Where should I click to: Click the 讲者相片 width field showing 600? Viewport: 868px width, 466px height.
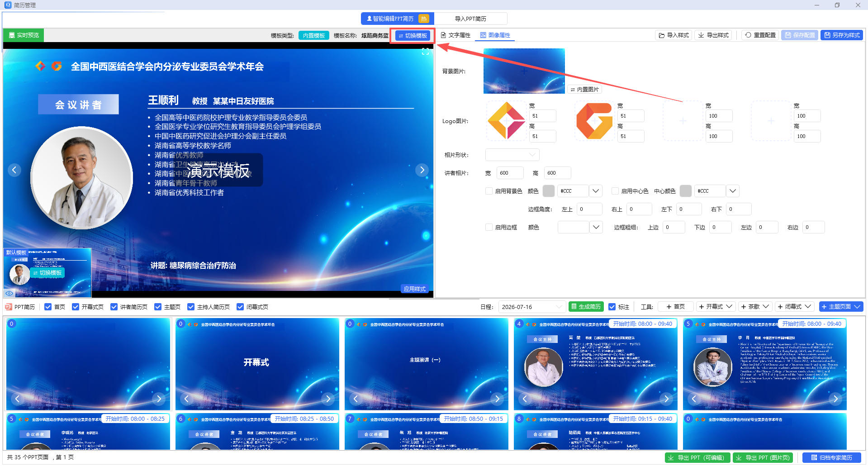pyautogui.click(x=510, y=173)
